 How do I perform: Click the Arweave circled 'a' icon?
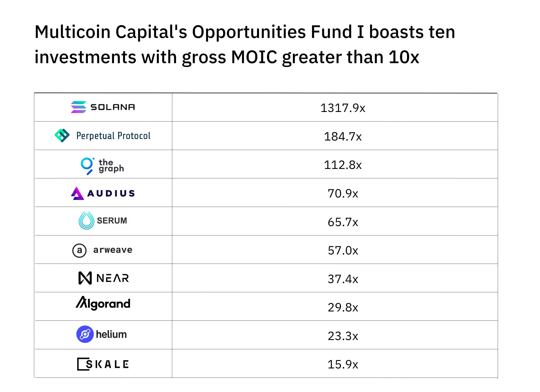coord(79,251)
